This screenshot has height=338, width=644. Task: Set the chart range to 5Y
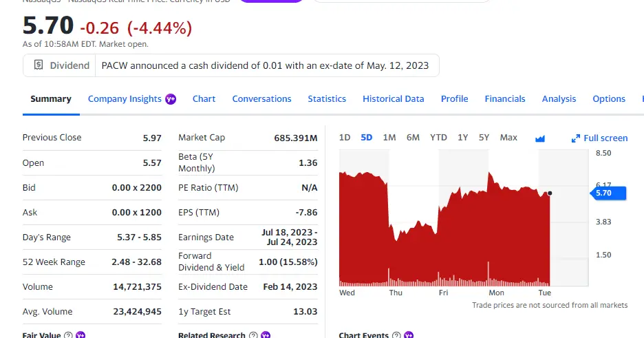click(484, 138)
